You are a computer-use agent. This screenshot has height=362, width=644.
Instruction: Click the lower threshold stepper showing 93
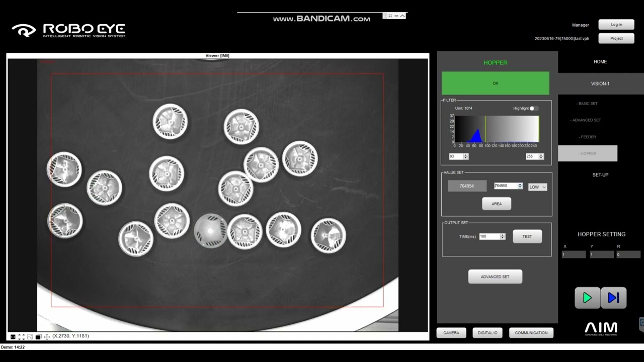(x=466, y=156)
